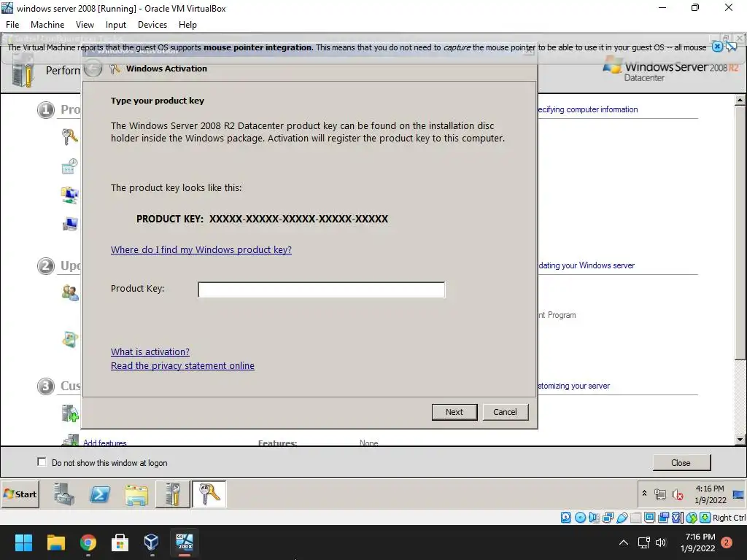
Task: Show host hidden icons chevron
Action: coord(623,542)
